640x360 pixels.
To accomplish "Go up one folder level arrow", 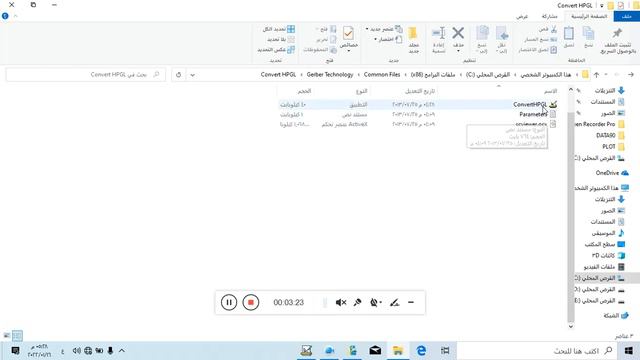I will tap(596, 75).
